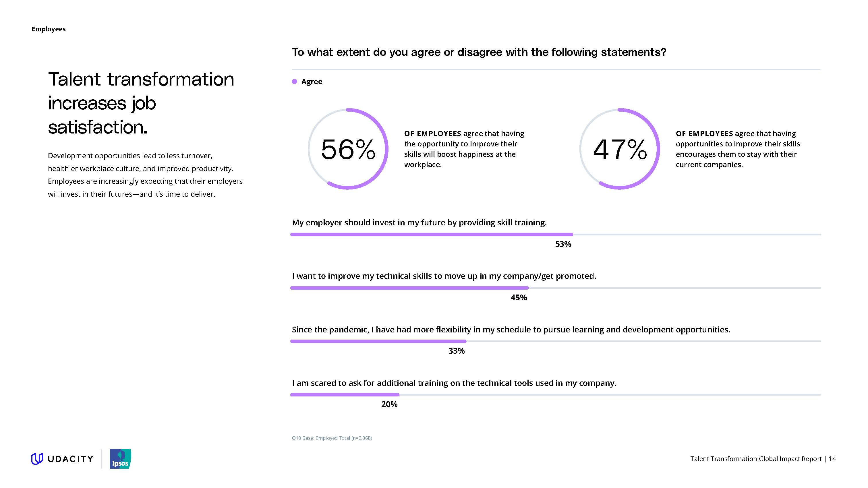Screen dimensions: 868x488
Task: Click the 56% circular progress ring
Action: [x=348, y=149]
